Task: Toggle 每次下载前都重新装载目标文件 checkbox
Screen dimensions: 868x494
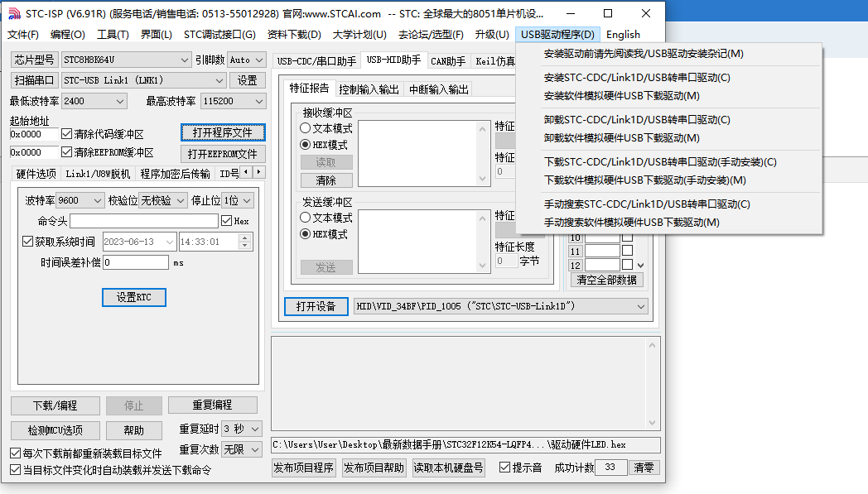Action: (16, 453)
